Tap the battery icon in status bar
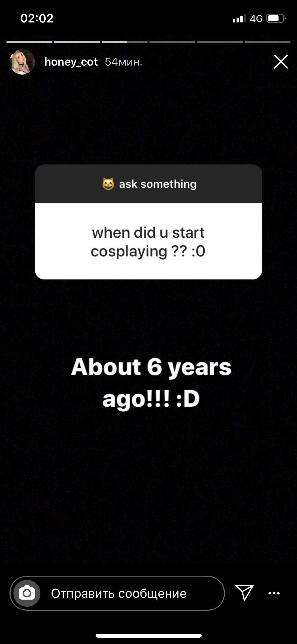 pos(276,18)
